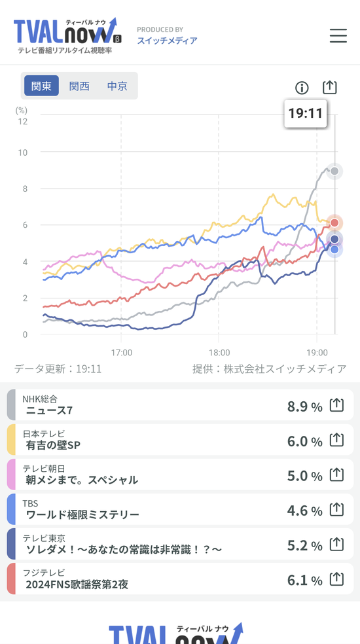Share the 有吉の壁SP rating
The width and height of the screenshot is (360, 644).
pos(336,440)
